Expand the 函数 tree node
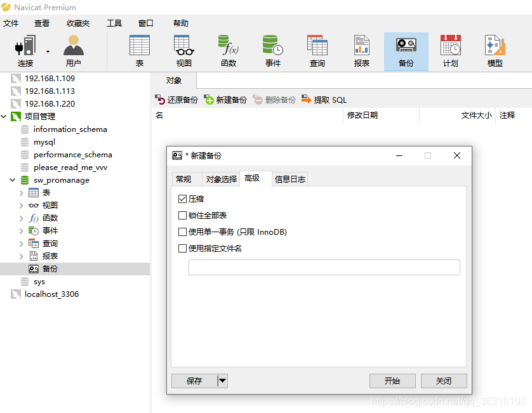Screen dimensions: 532x413 22,218
